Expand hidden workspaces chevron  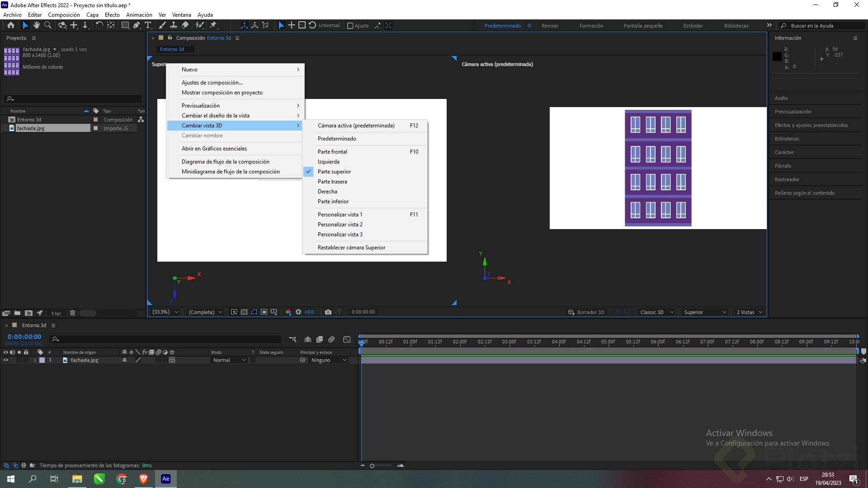coord(769,25)
